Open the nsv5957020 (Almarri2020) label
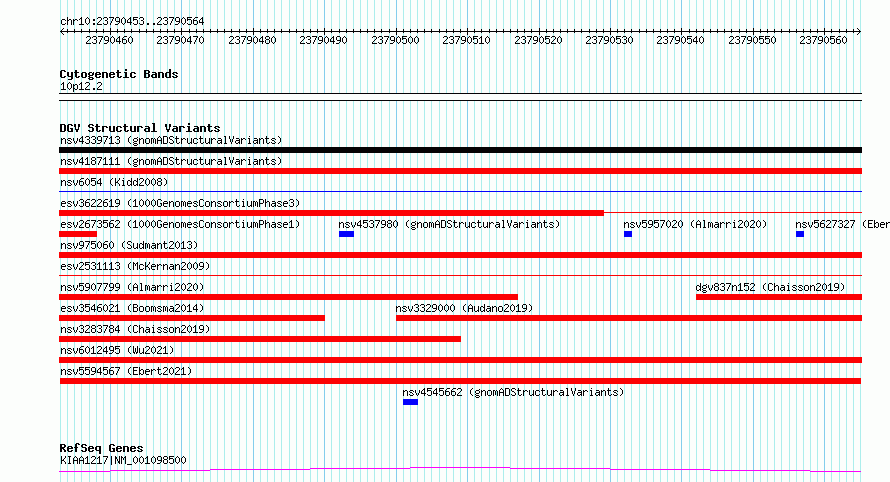Screen dimensions: 890x482 point(695,224)
